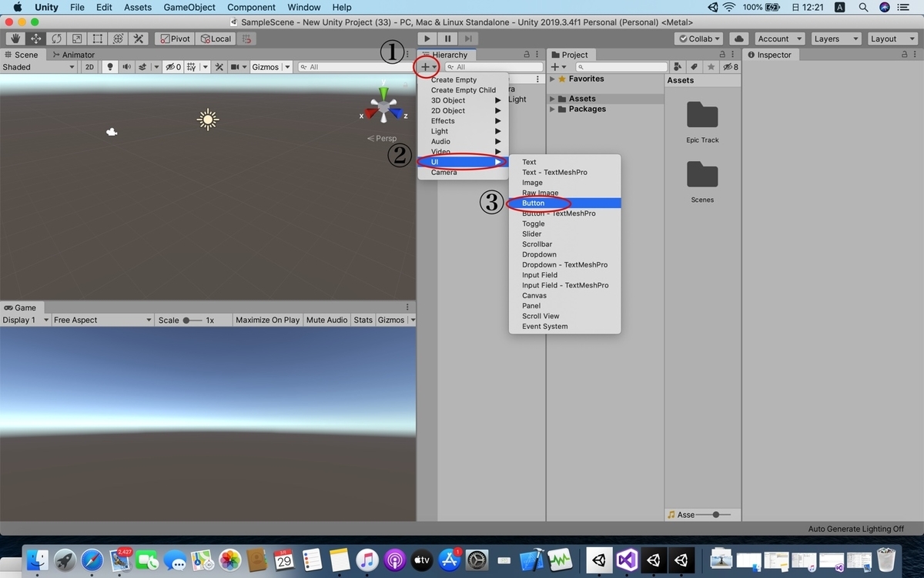Switch to the Animator tab
This screenshot has height=578, width=924.
(73, 55)
